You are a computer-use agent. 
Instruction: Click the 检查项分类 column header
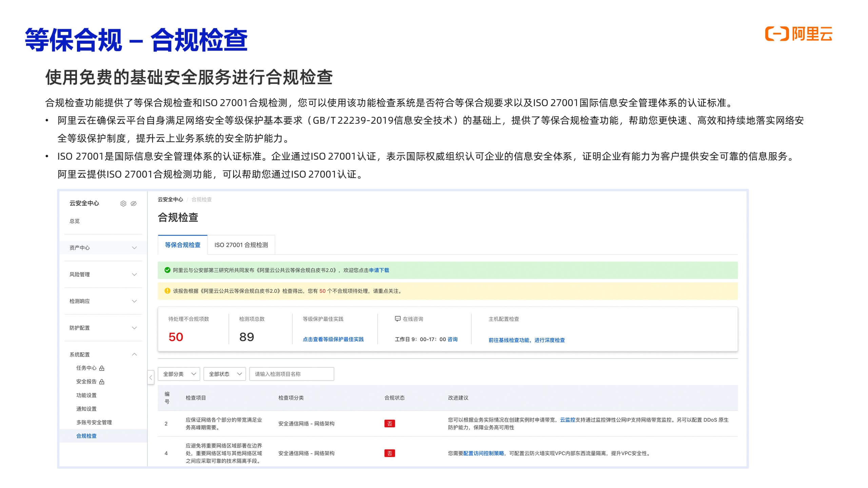click(x=291, y=398)
